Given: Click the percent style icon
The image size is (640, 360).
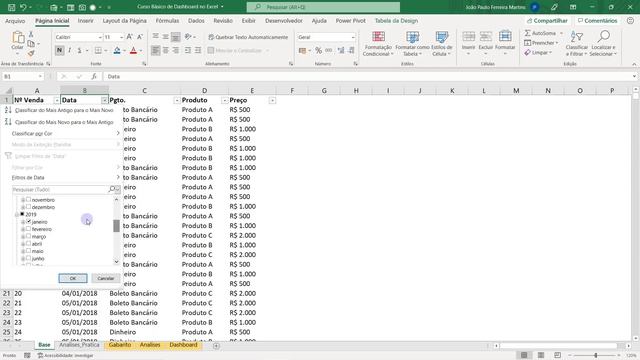Looking at the screenshot, I should pyautogui.click(x=318, y=50).
